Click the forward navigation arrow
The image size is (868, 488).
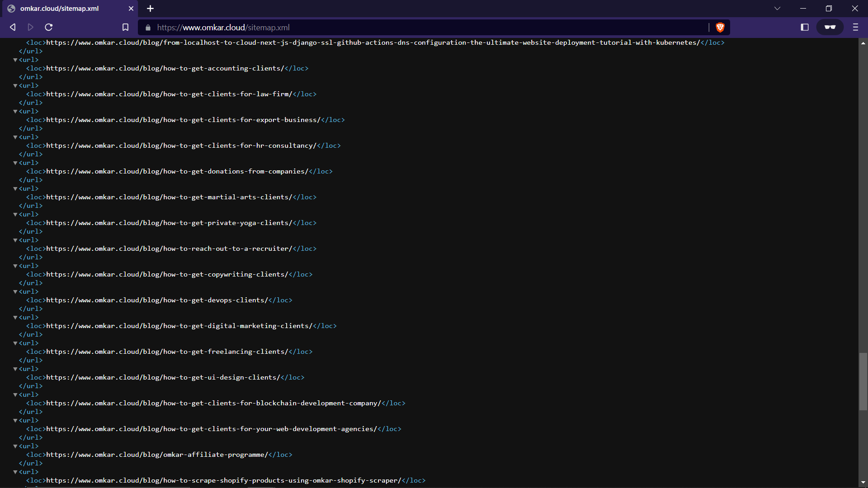(30, 27)
